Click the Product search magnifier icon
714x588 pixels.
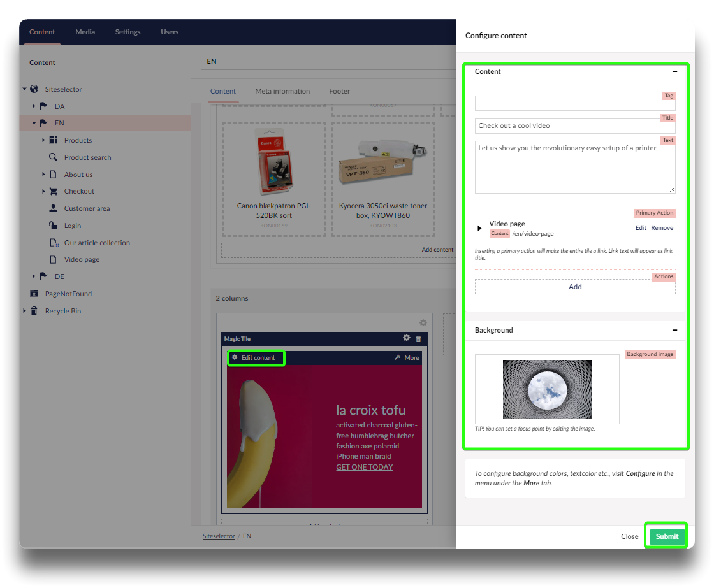tap(54, 157)
